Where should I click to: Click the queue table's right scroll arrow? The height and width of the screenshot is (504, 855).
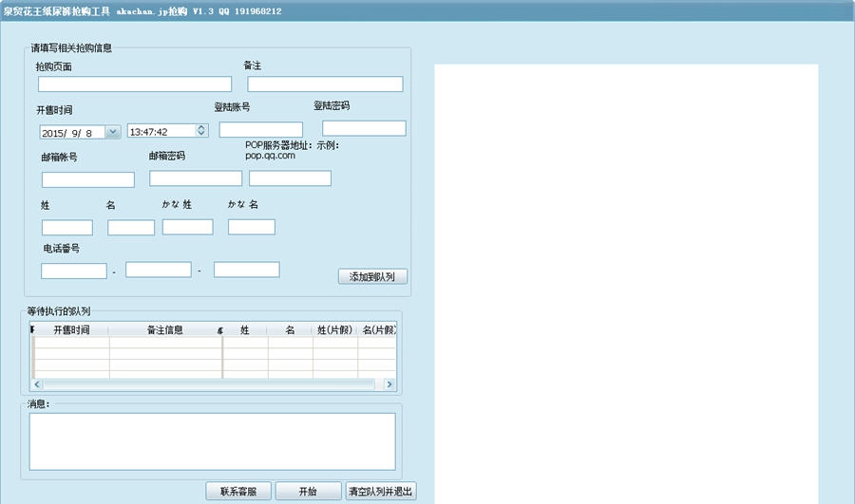(x=389, y=384)
